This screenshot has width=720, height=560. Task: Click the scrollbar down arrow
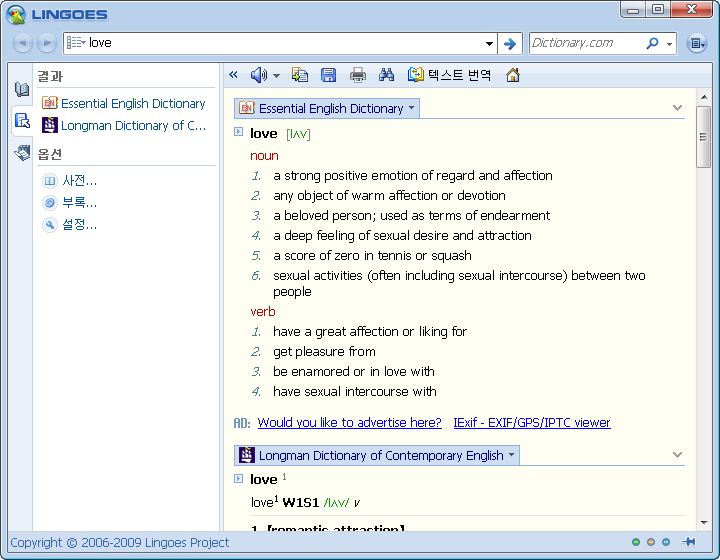pos(703,523)
